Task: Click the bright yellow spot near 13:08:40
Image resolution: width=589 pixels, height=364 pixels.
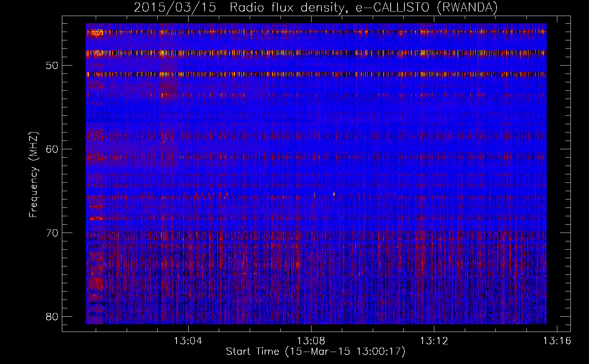Action: point(334,194)
